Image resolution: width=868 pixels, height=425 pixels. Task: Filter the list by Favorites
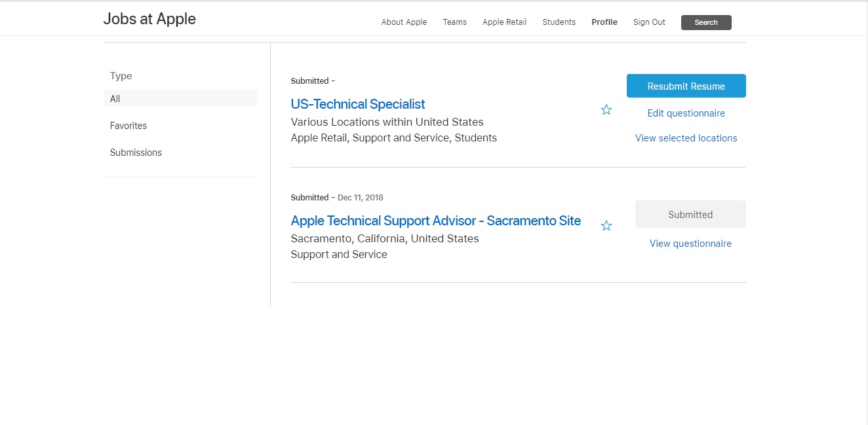[128, 126]
